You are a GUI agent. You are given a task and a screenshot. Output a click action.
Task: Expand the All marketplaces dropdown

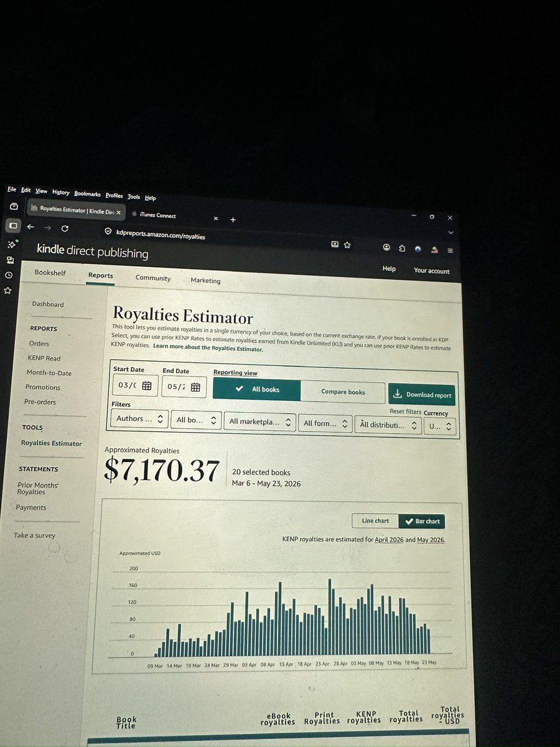(259, 422)
